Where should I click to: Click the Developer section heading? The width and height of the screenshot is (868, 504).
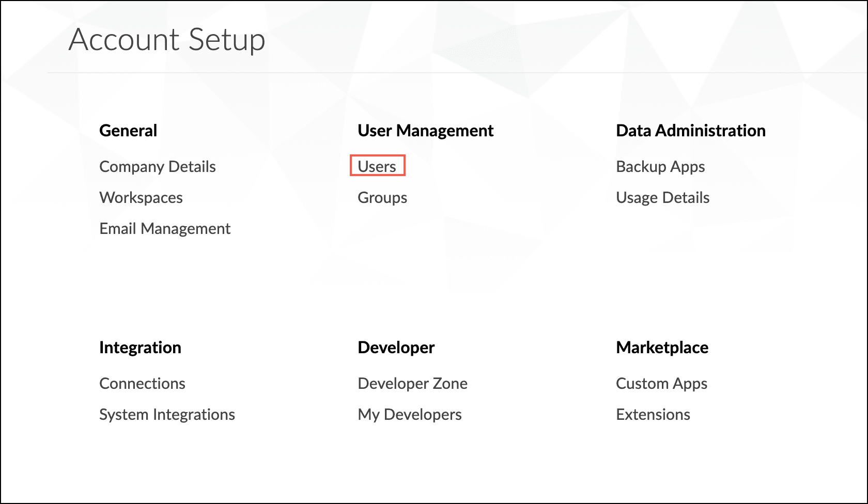396,348
